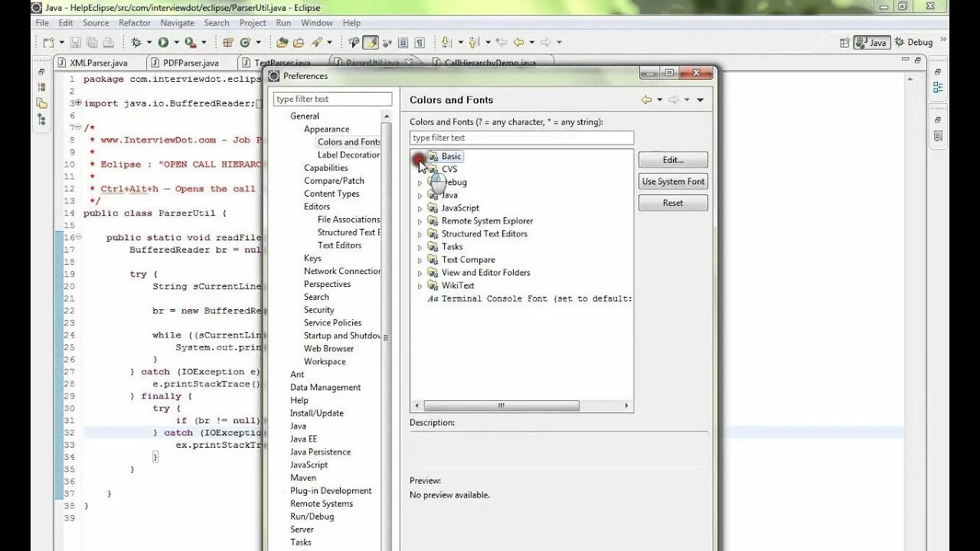Viewport: 980px width, 551px height.
Task: Collapse the comment fold at line 7
Action: tap(78, 127)
